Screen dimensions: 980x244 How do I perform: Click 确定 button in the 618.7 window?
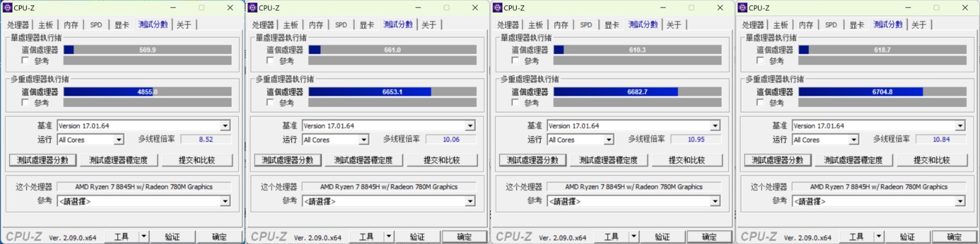(x=954, y=237)
